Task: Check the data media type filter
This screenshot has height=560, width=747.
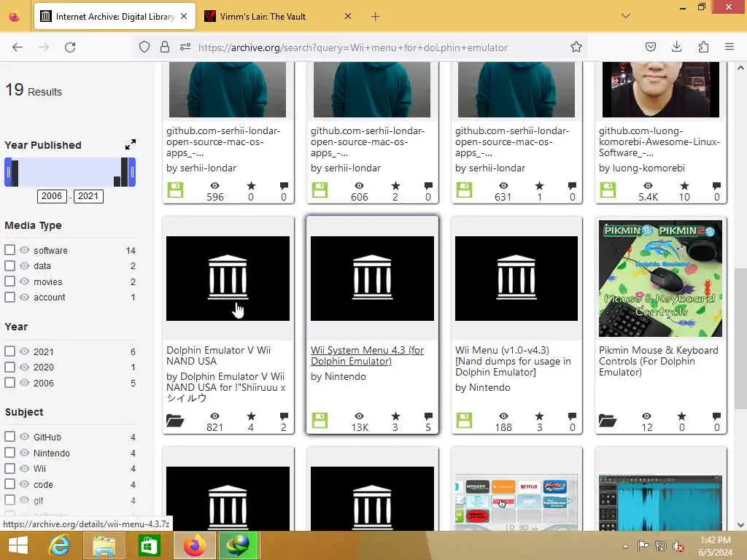Action: tap(9, 265)
